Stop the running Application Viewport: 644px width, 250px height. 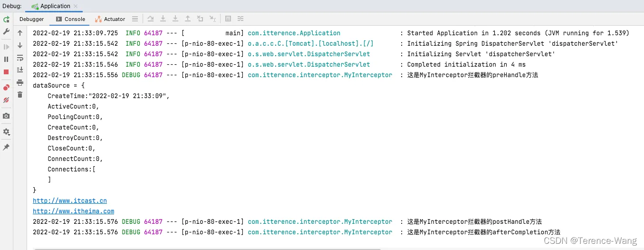click(6, 72)
